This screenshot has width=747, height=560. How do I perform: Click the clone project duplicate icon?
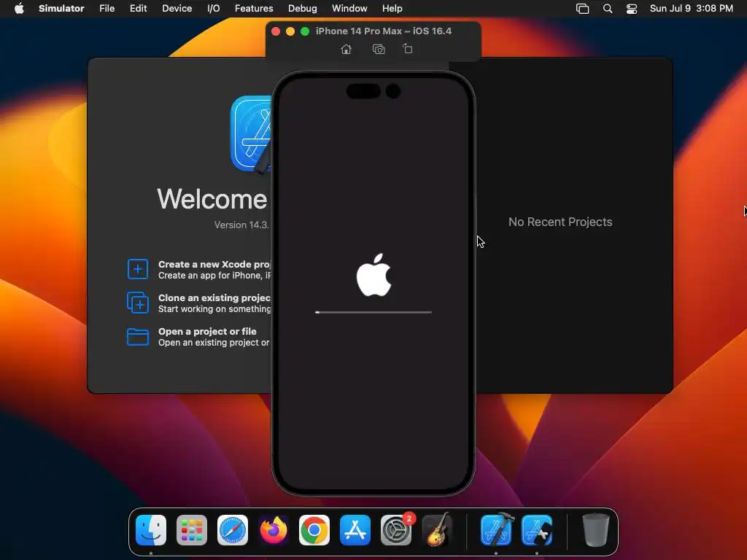click(x=138, y=303)
